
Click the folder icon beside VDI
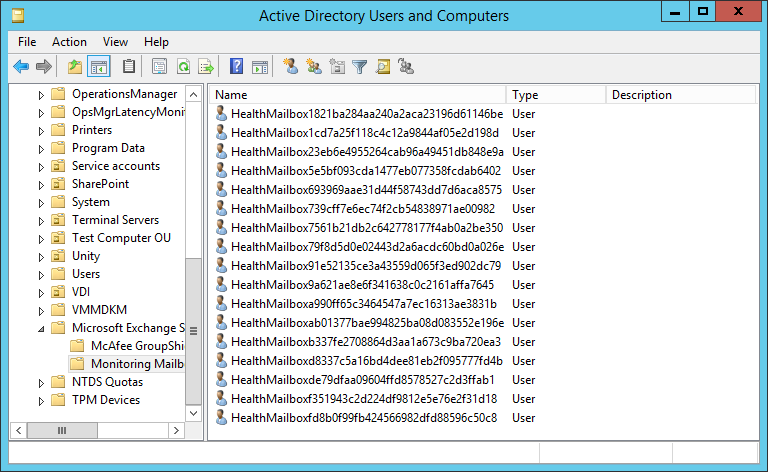click(58, 292)
